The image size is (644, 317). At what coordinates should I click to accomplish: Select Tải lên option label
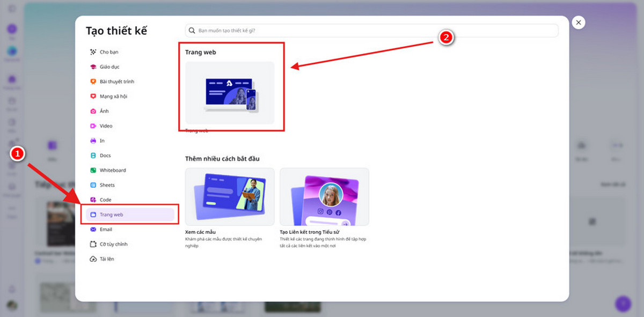[x=107, y=259]
